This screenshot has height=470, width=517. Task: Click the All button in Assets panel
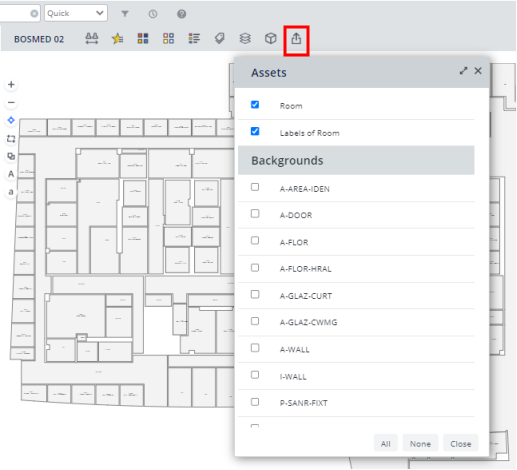pos(386,444)
